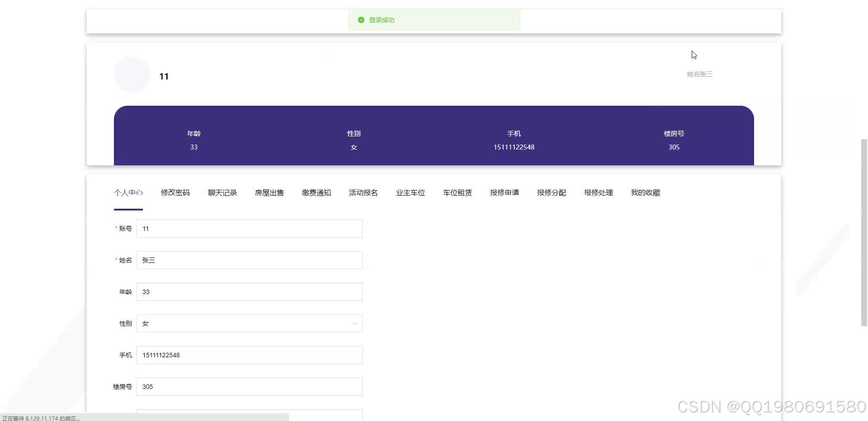Click the 姓名张三 text at top right
The image size is (868, 421).
coord(699,74)
